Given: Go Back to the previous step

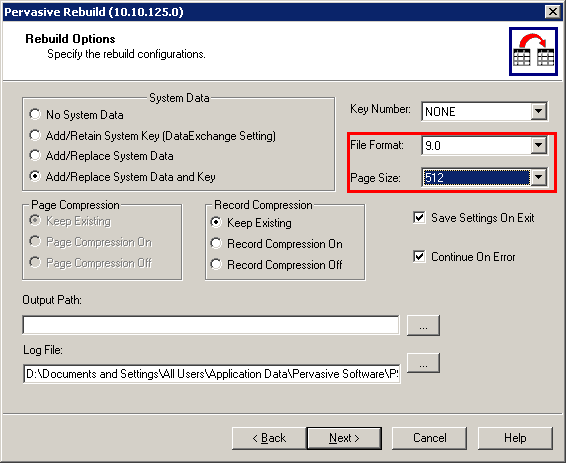Looking at the screenshot, I should click(x=269, y=438).
